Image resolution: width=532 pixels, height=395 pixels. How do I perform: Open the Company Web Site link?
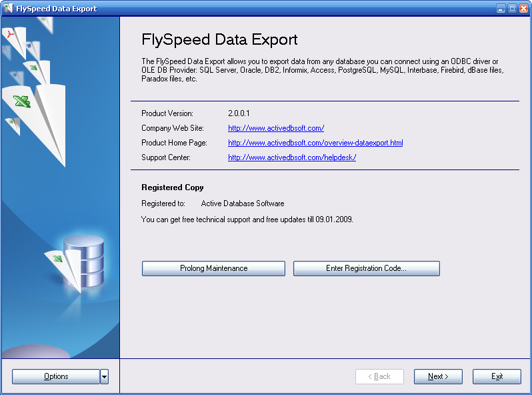tap(276, 128)
